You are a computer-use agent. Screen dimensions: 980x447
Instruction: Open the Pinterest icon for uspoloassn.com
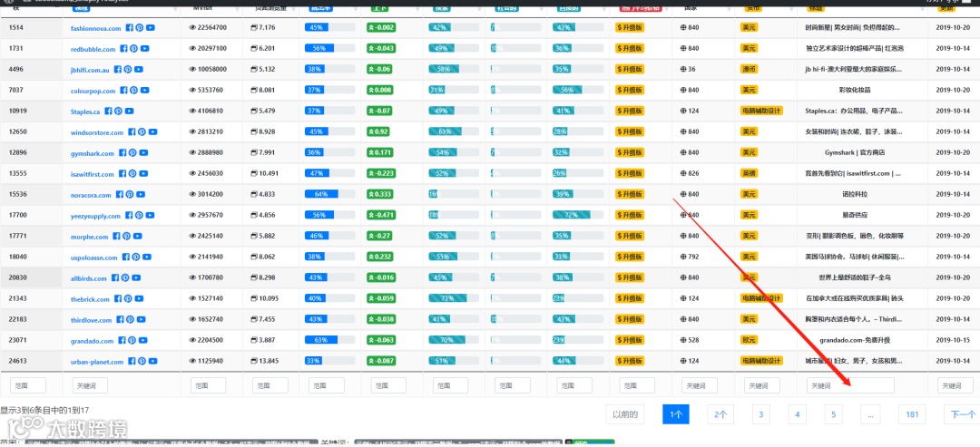coord(135,258)
